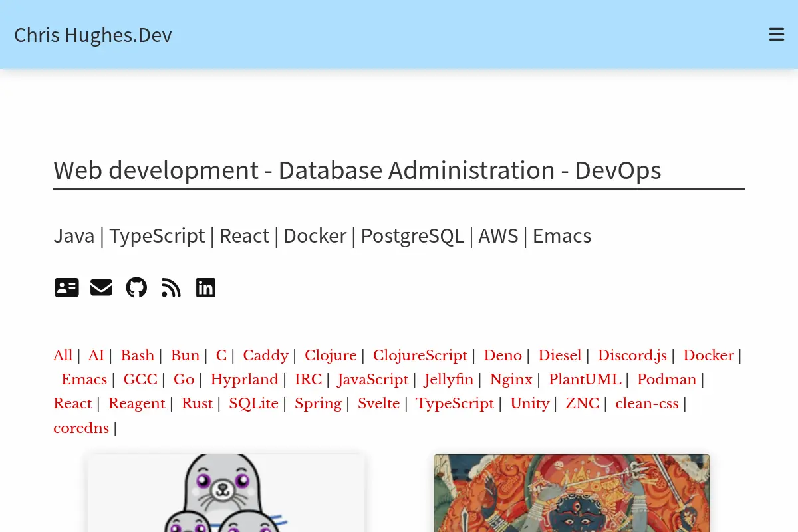Open the orange deity painting thumbnail
The image size is (798, 532).
pyautogui.click(x=572, y=493)
